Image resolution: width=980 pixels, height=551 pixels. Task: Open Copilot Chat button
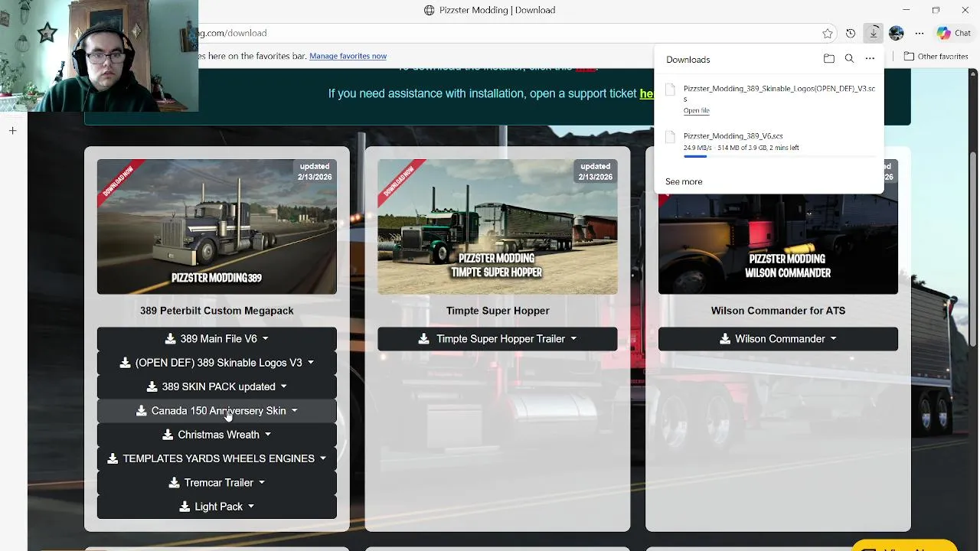(x=954, y=33)
